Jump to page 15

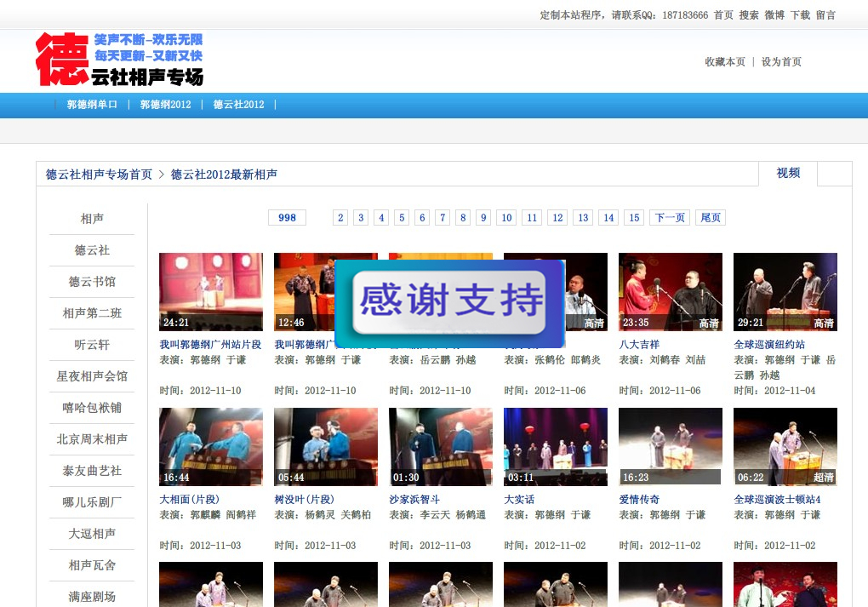pos(634,218)
